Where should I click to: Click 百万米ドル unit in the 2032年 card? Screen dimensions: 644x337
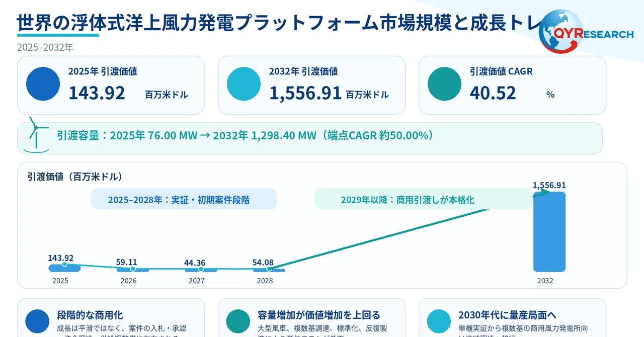[x=367, y=95]
